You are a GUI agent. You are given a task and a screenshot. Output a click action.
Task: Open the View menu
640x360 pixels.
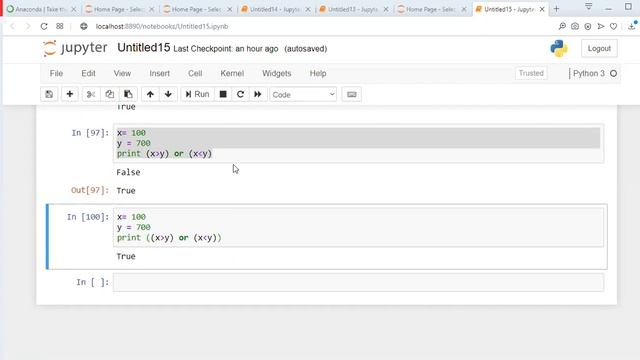[122, 73]
